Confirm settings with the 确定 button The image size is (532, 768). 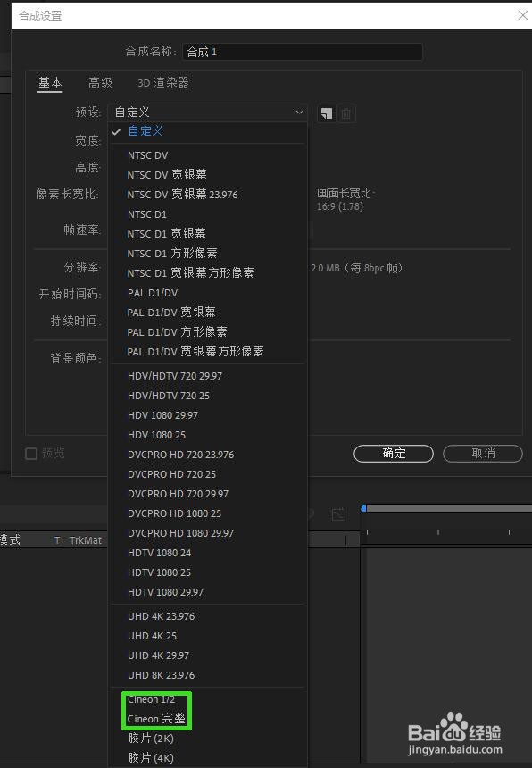(x=394, y=454)
